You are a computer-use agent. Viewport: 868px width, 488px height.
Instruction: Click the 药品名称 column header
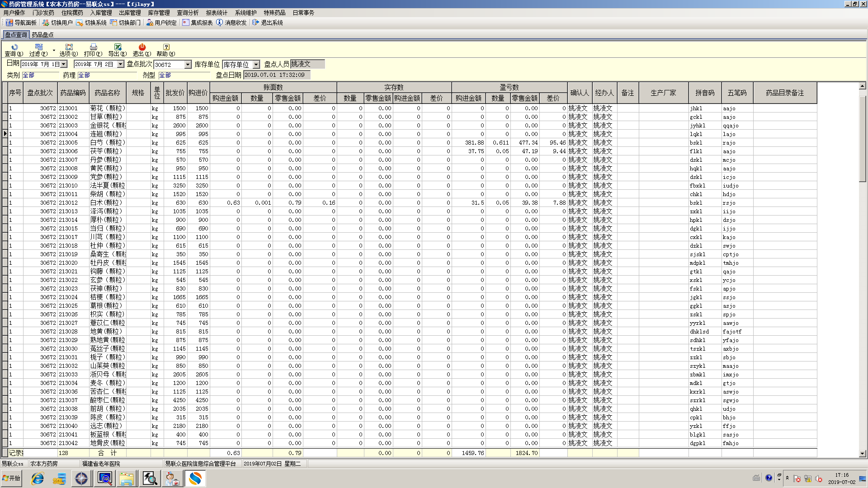(x=107, y=93)
